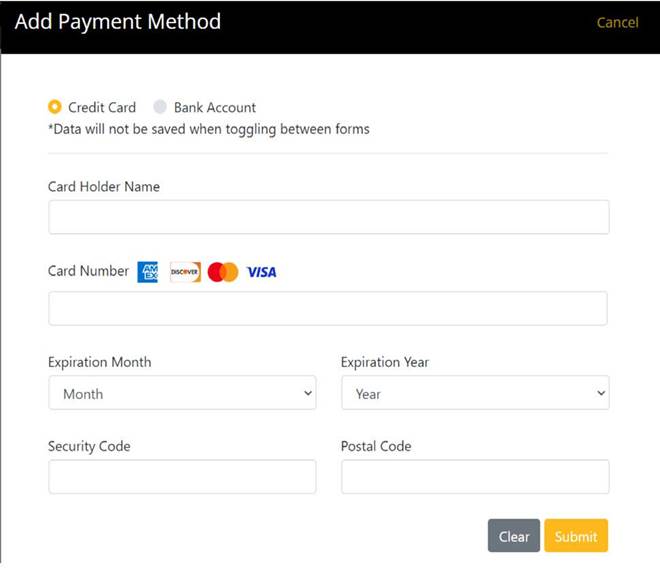The image size is (660, 578).
Task: Open the Expiration Month dropdown
Action: coord(182,393)
